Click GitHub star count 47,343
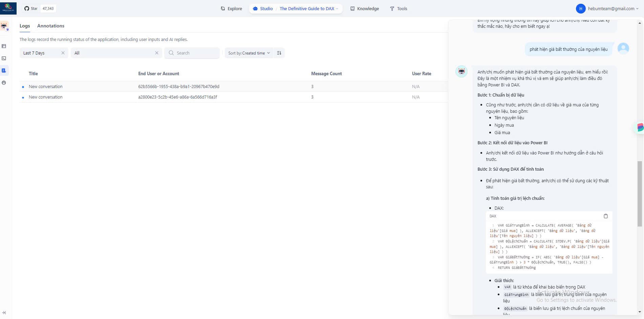This screenshot has height=319, width=644. click(48, 8)
